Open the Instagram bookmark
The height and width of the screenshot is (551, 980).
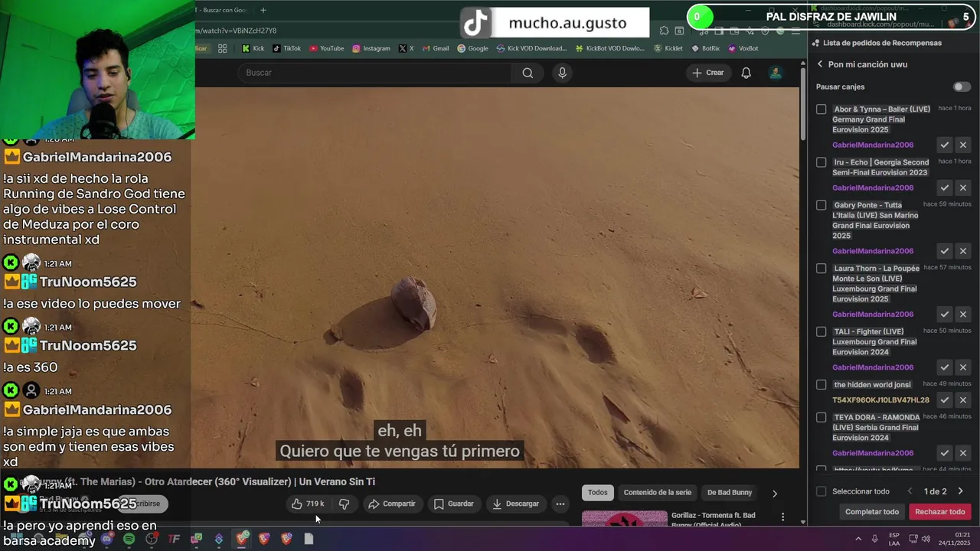(371, 48)
